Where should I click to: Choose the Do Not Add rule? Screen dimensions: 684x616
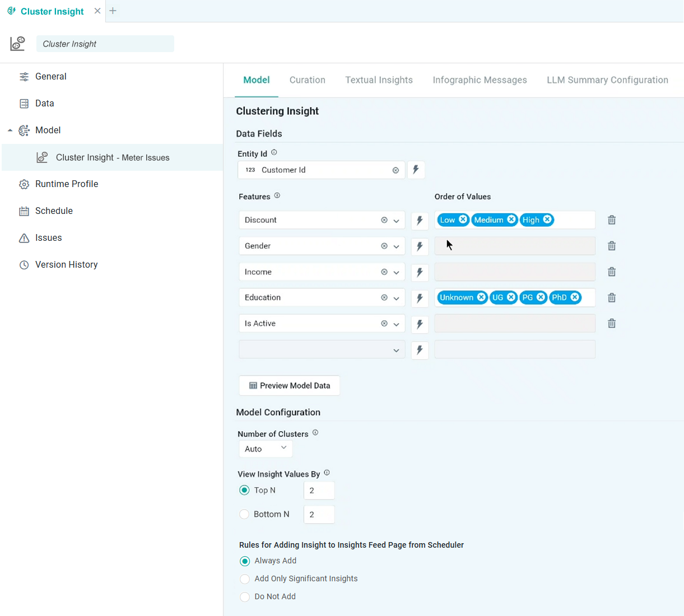point(245,597)
